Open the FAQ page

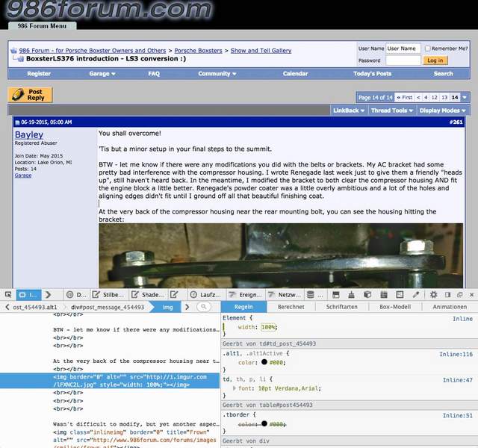(x=154, y=74)
